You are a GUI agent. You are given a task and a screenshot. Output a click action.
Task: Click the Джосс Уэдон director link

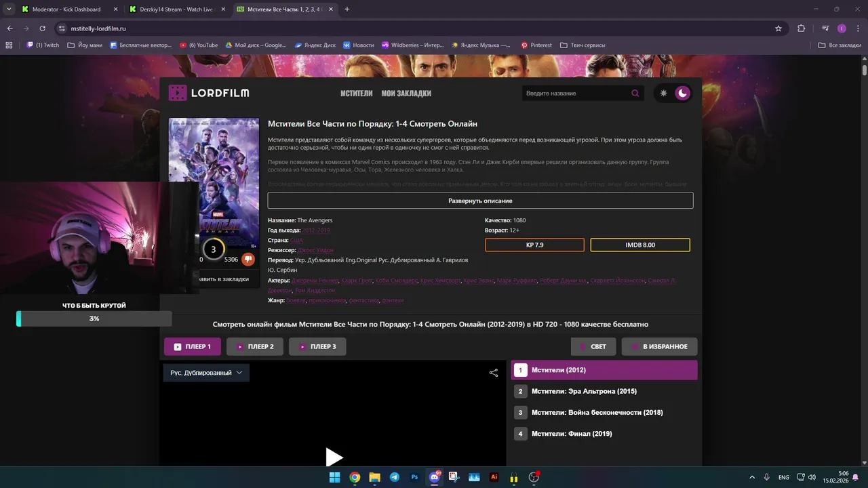point(315,250)
